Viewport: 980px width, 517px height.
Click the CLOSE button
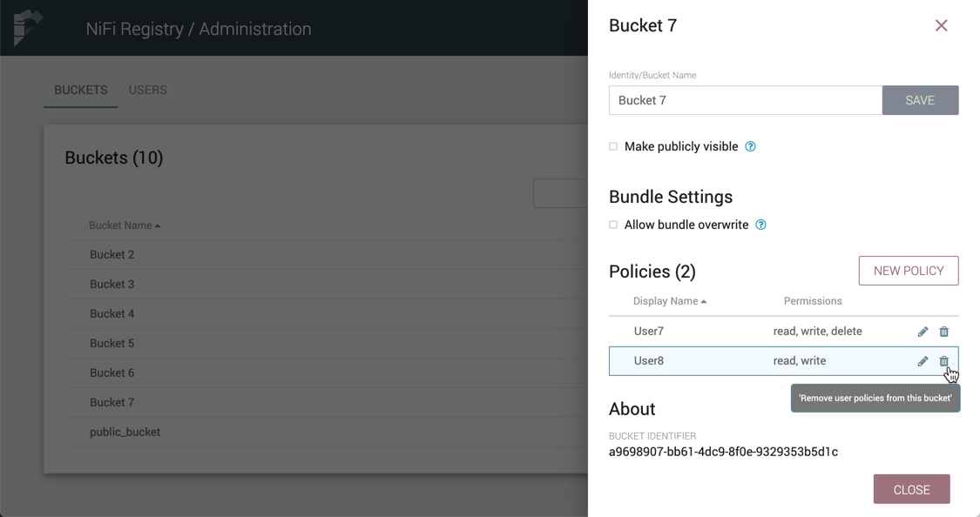click(x=911, y=490)
